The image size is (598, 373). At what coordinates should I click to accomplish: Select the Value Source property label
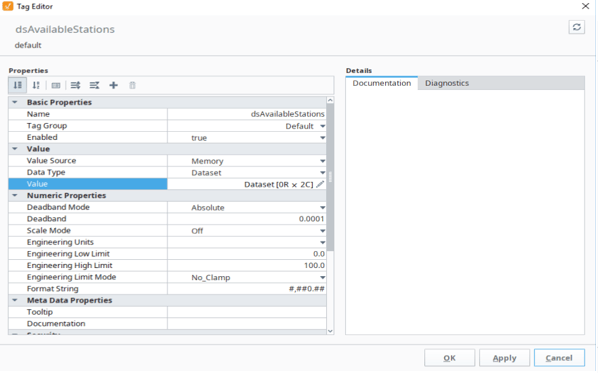(x=51, y=161)
